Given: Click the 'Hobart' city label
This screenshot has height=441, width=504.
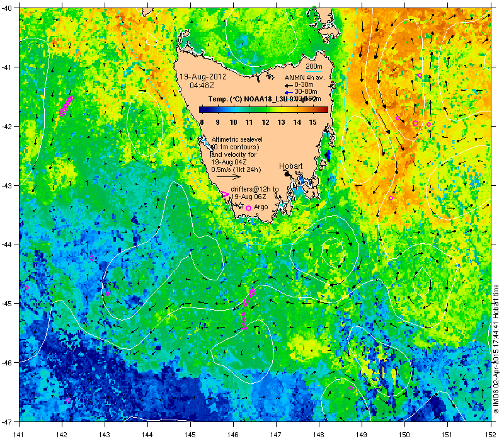Looking at the screenshot, I should (290, 166).
